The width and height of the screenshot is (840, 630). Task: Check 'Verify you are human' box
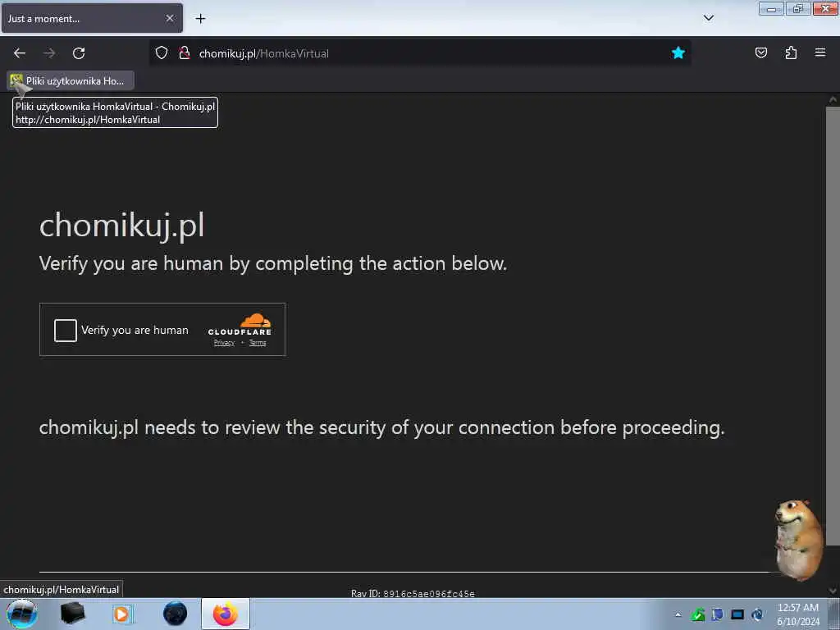point(66,330)
